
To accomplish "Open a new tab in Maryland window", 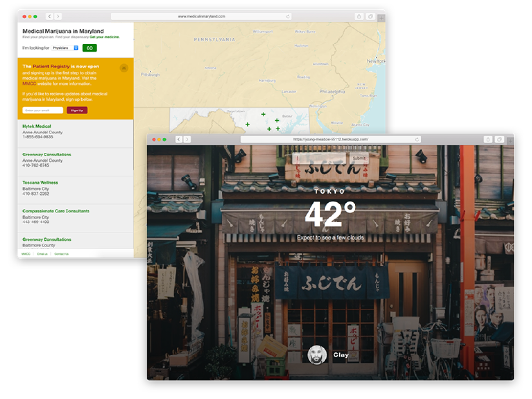I will [382, 18].
